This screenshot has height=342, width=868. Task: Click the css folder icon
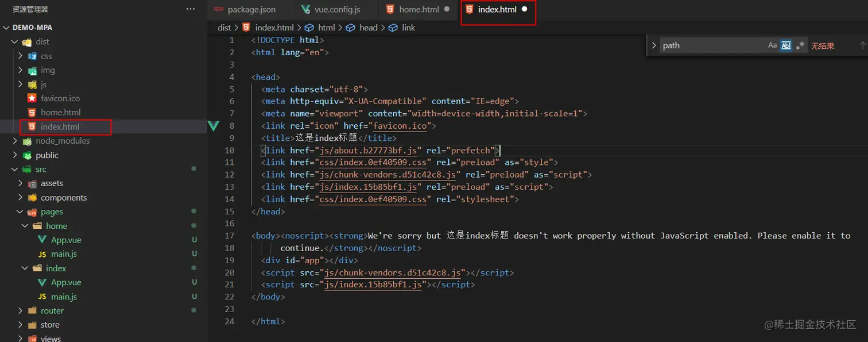pyautogui.click(x=32, y=56)
